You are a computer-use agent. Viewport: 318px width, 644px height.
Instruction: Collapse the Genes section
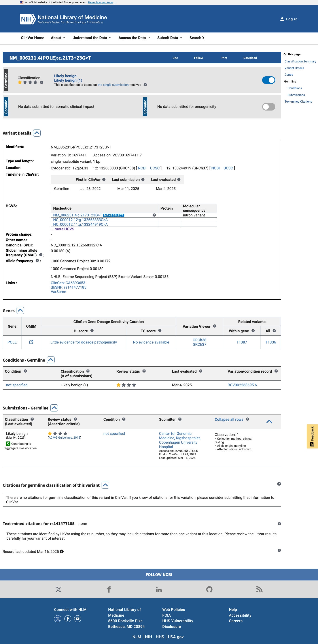(x=20, y=310)
